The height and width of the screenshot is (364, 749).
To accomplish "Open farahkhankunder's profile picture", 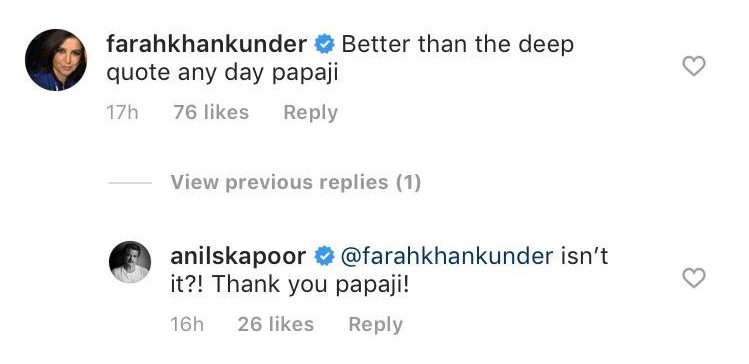I will coord(56,60).
